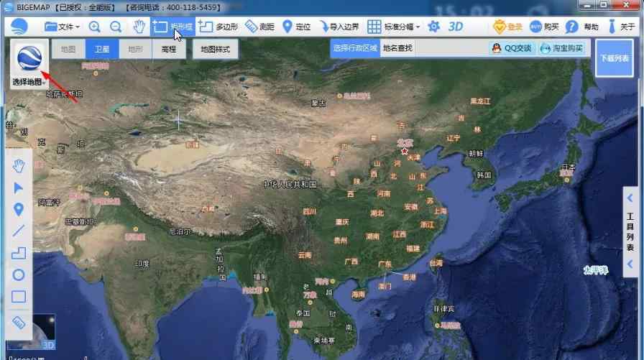The height and width of the screenshot is (360, 644).
Task: Open the 文件 file menu dropdown
Action: tap(62, 27)
